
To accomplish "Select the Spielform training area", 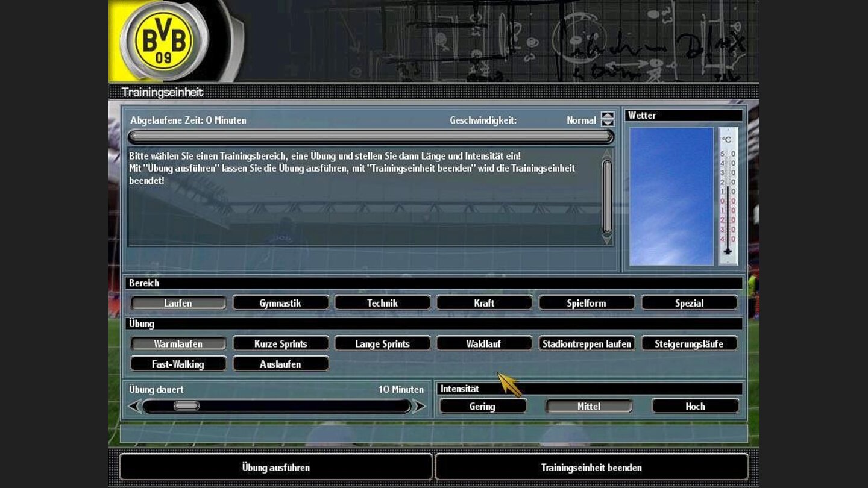I will [x=587, y=303].
